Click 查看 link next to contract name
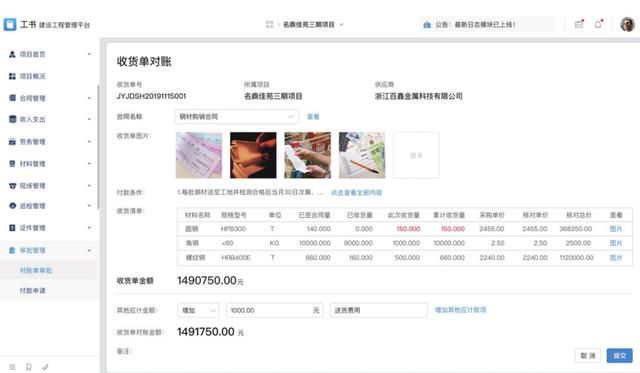This screenshot has width=640, height=373. [313, 117]
